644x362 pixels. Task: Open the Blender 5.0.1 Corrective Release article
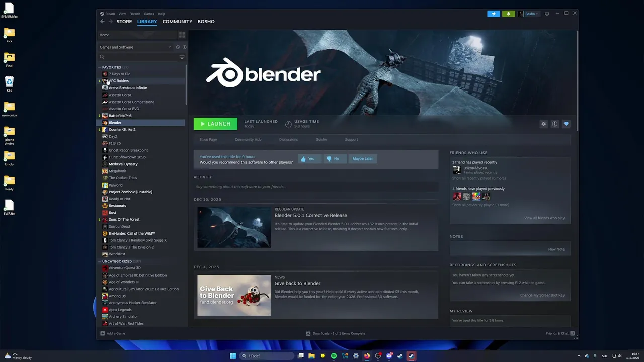pos(311,215)
